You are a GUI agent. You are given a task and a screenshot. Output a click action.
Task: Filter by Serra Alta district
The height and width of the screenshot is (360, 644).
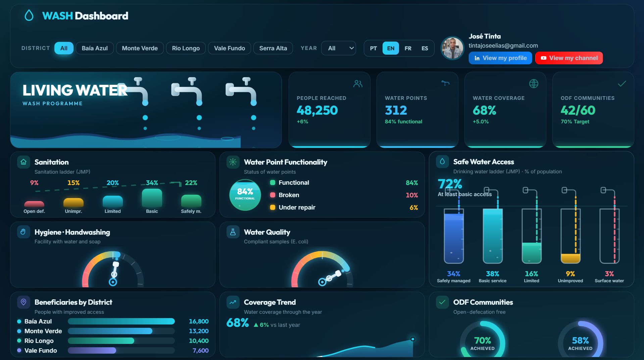point(273,48)
